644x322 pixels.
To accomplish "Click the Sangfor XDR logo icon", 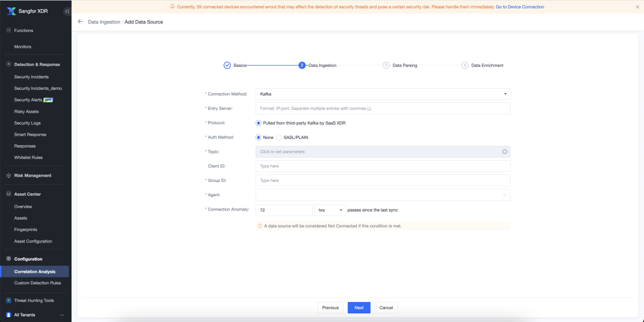I will pos(11,11).
